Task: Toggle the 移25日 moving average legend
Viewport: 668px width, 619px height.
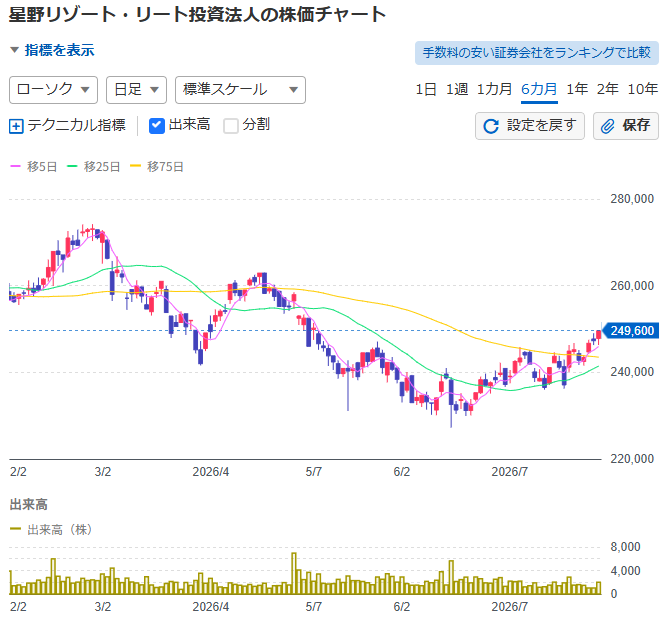Action: coord(94,167)
